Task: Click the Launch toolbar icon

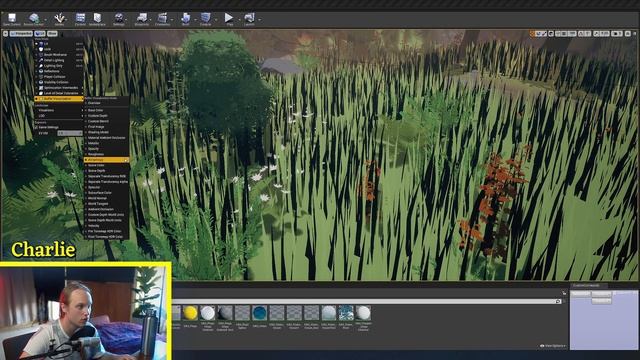Action: point(249,18)
